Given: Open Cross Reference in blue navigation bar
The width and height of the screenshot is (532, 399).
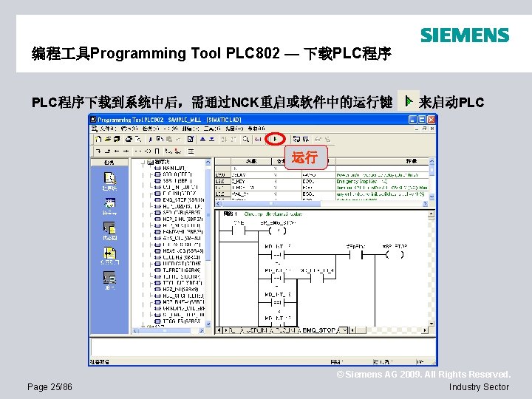Looking at the screenshot, I should [x=109, y=256].
